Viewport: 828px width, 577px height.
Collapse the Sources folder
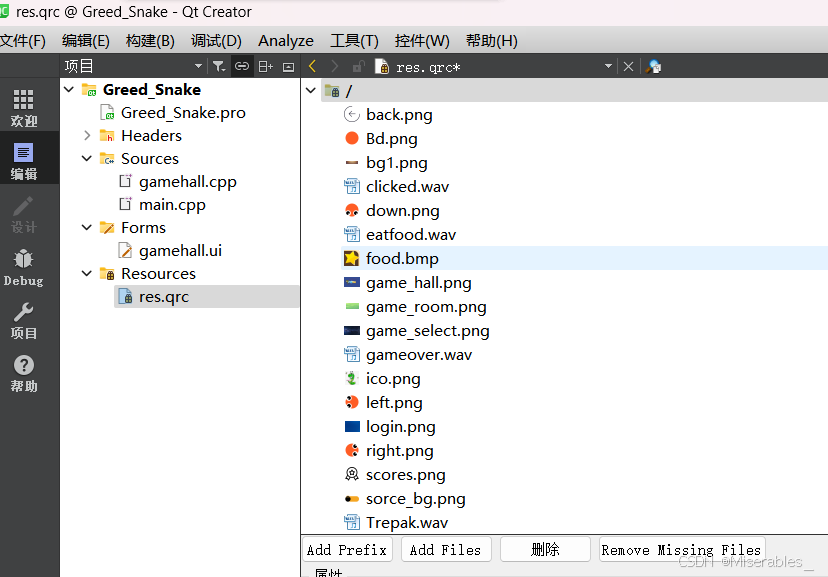[87, 158]
